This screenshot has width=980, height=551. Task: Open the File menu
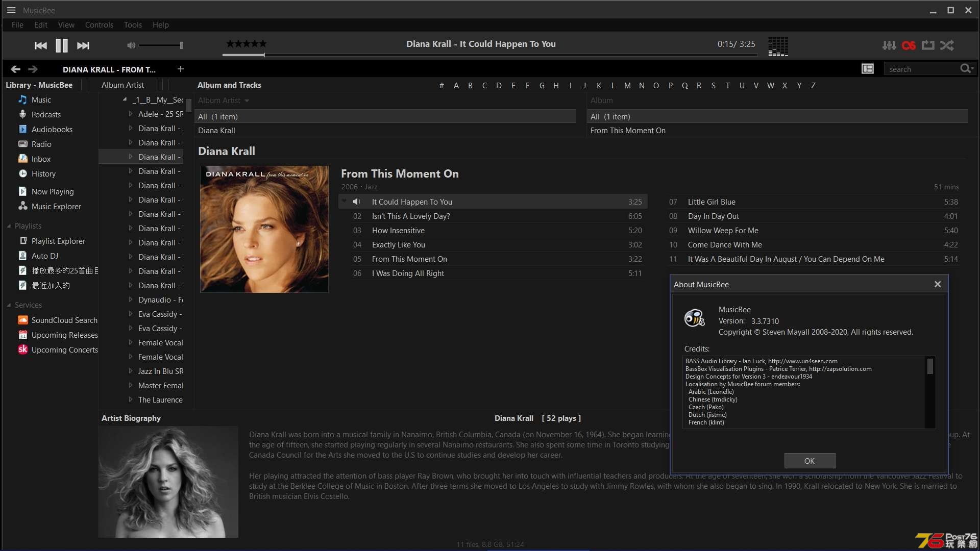(x=17, y=25)
